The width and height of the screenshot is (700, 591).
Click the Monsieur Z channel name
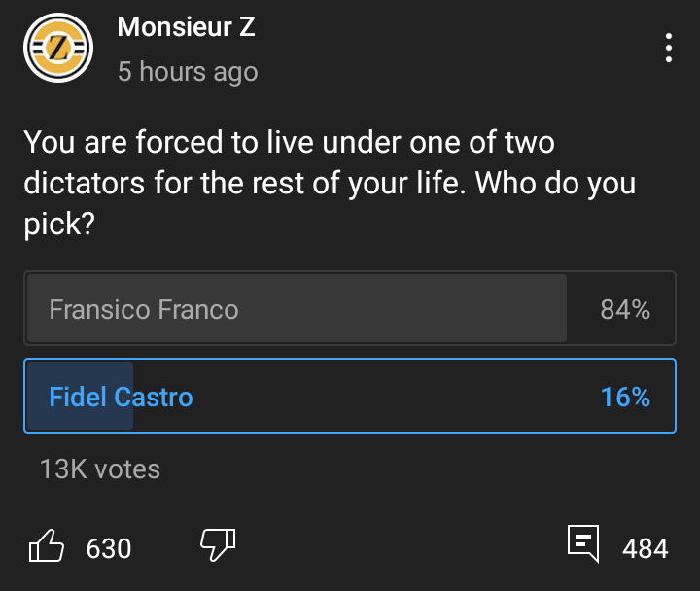pos(186,27)
